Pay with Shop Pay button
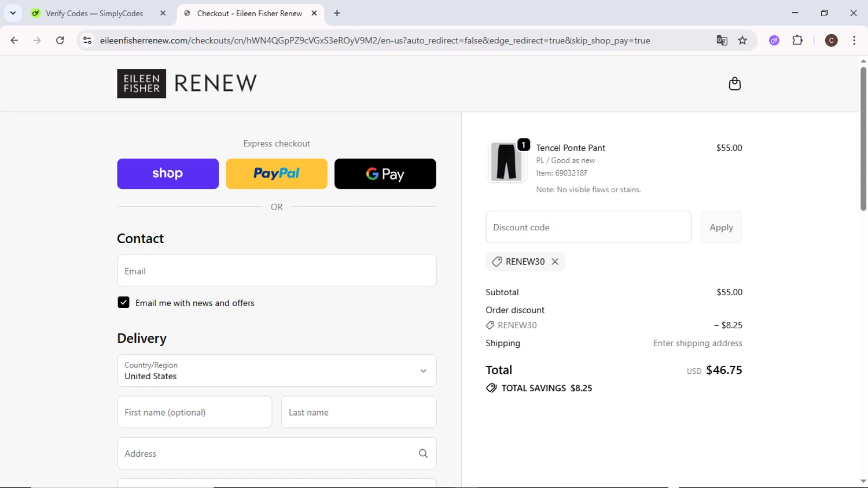The width and height of the screenshot is (868, 488). pyautogui.click(x=168, y=174)
